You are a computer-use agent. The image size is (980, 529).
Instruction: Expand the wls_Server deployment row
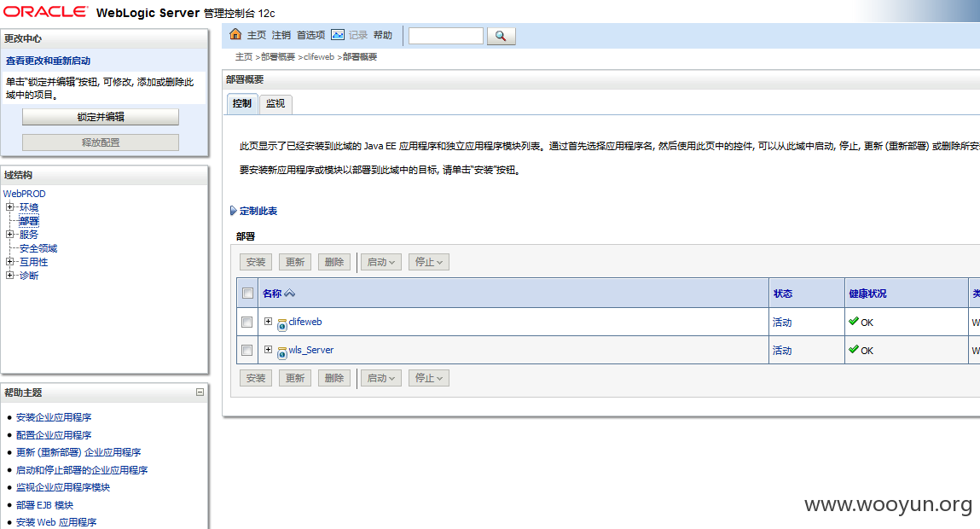(x=268, y=350)
